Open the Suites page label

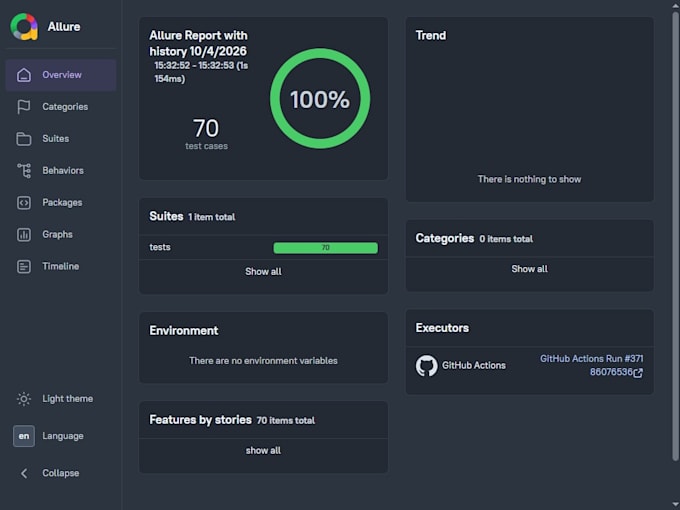(x=56, y=139)
